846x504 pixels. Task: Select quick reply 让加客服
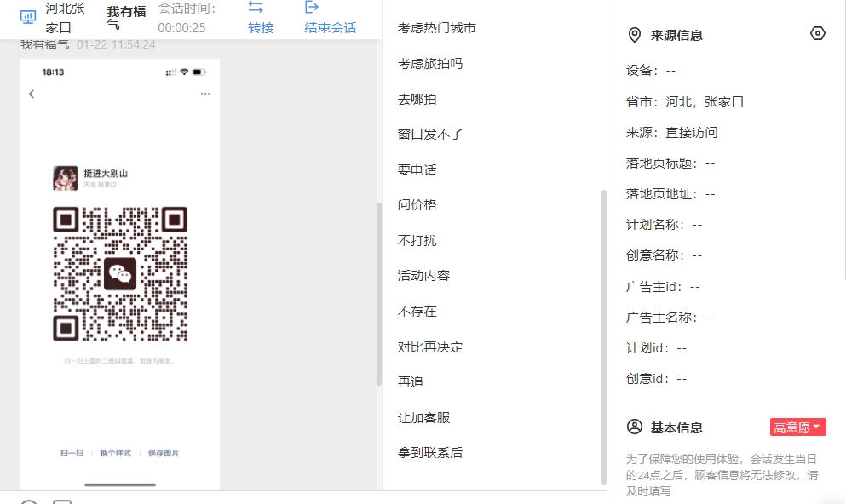click(x=423, y=418)
